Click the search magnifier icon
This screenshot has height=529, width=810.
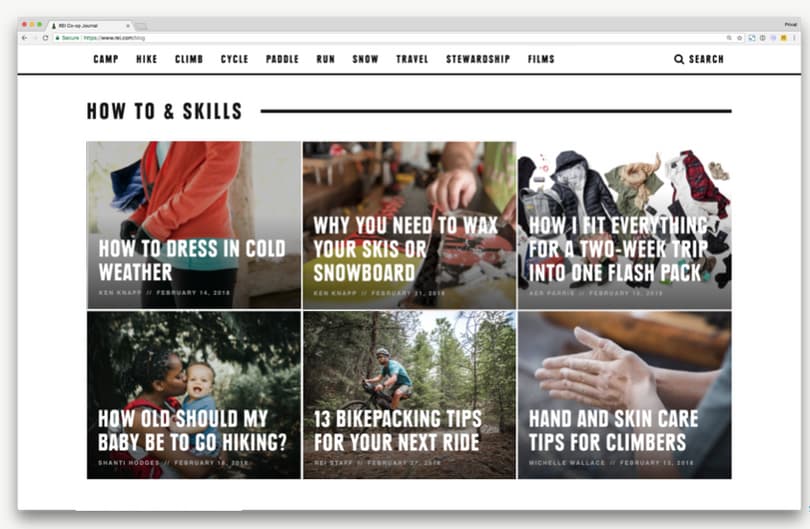click(679, 59)
